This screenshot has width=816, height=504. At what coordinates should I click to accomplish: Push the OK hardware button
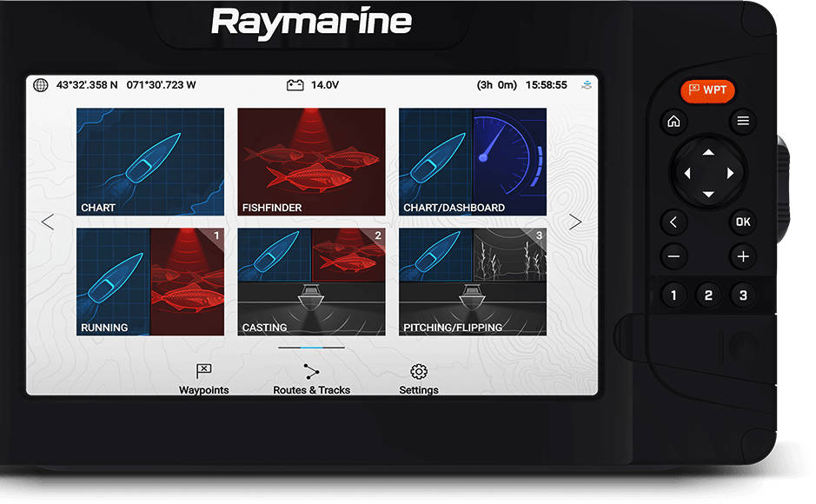point(743,222)
